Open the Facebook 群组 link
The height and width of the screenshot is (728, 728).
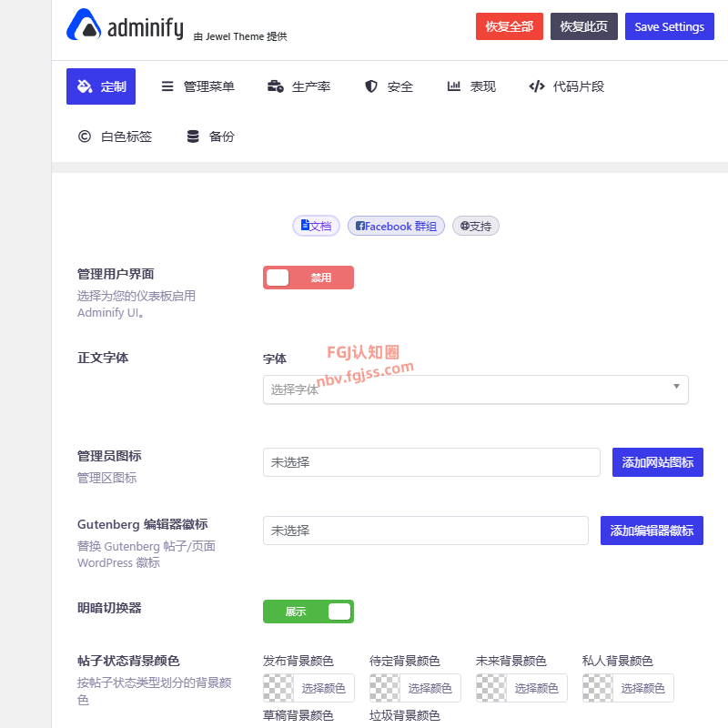point(396,226)
